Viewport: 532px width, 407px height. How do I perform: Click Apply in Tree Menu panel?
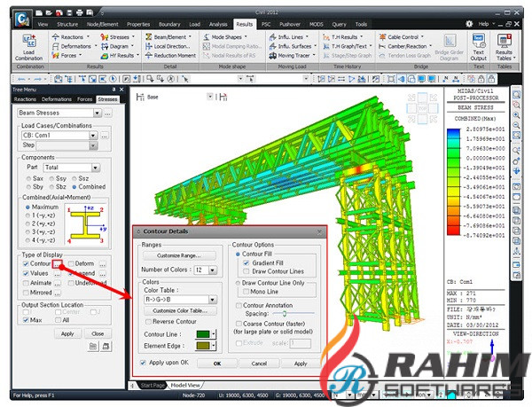(67, 333)
